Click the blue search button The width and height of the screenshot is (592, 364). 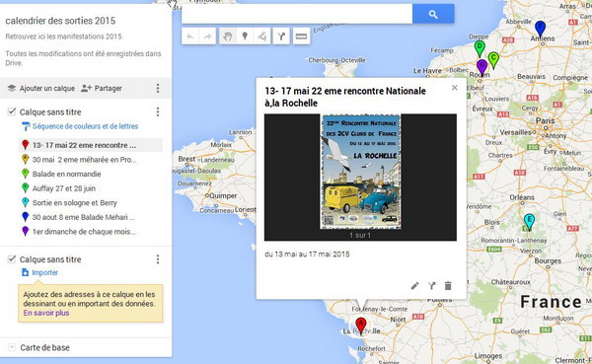coord(433,15)
